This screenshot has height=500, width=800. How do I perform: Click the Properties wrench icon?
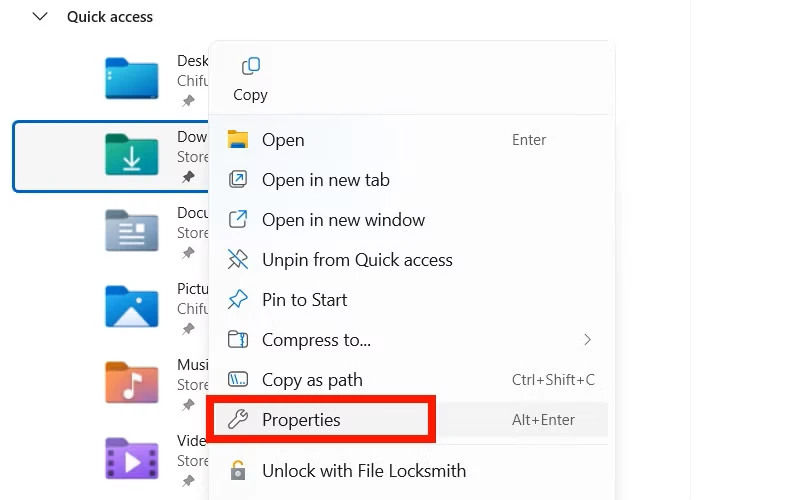pos(238,420)
